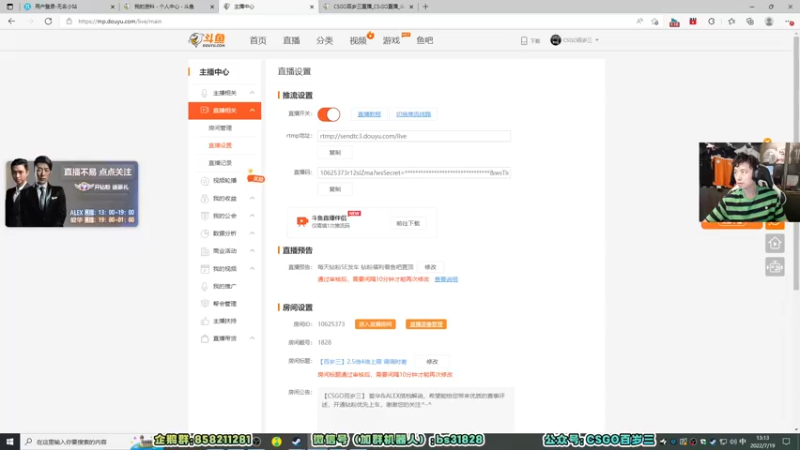The height and width of the screenshot is (450, 800).
Task: Collapse the 主播相关 sidebar section chevron
Action: point(252,93)
